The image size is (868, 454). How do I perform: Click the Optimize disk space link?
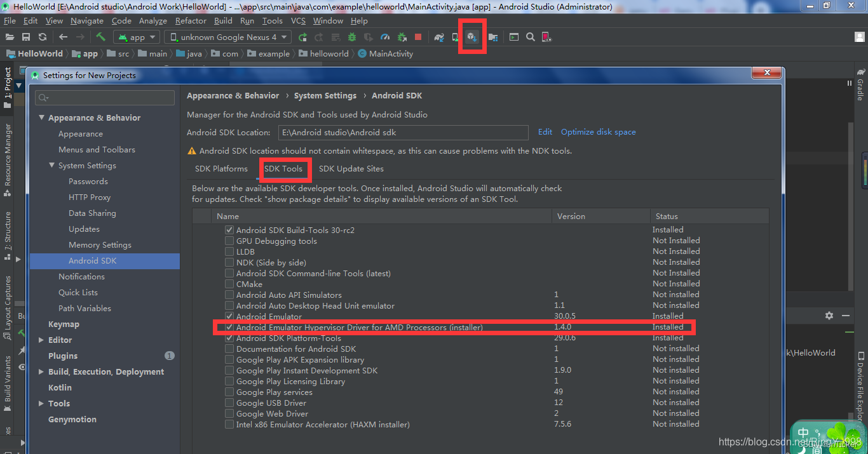(598, 132)
